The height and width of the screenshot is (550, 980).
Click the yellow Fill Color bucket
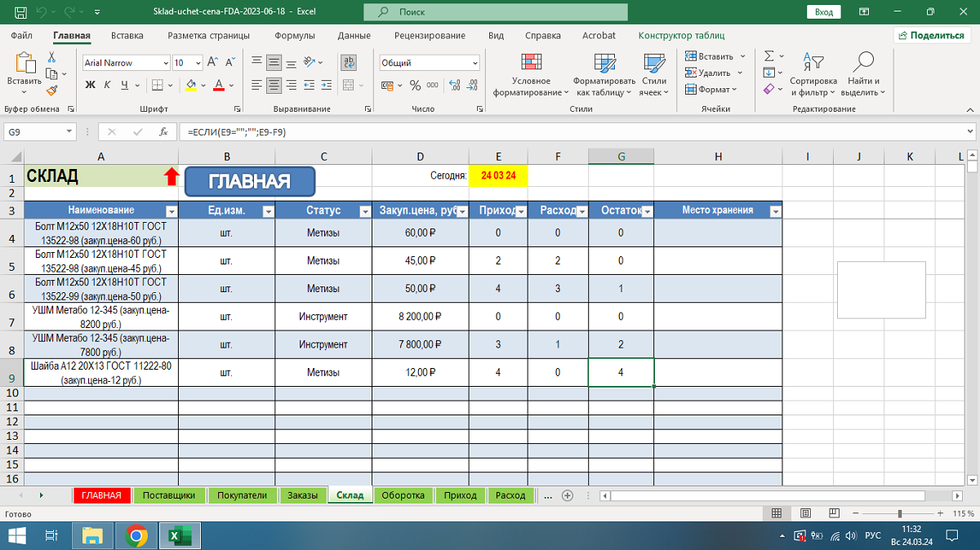[190, 85]
